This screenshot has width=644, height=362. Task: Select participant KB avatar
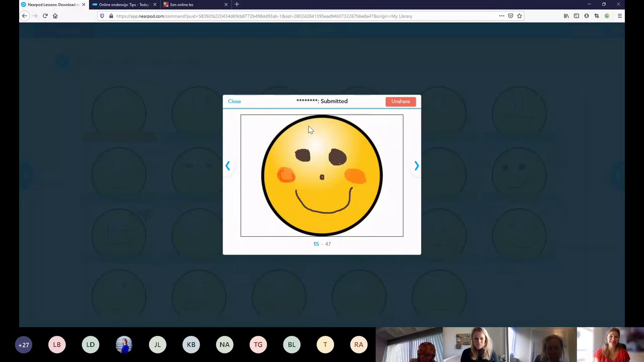pos(191,345)
